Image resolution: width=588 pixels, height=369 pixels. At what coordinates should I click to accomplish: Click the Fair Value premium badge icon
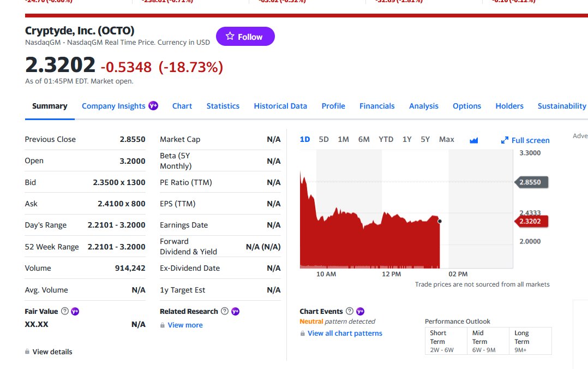click(x=75, y=311)
